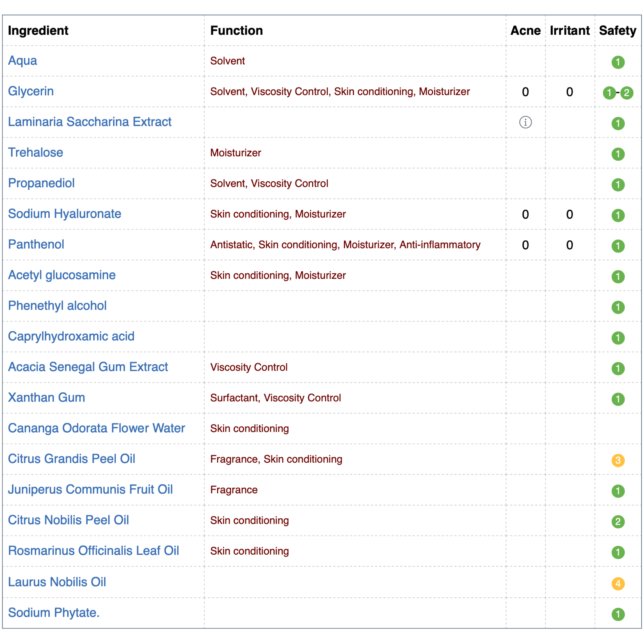Screen dimensions: 644x644
Task: Click the green safety badge for Xanthan Gum
Action: (x=618, y=399)
